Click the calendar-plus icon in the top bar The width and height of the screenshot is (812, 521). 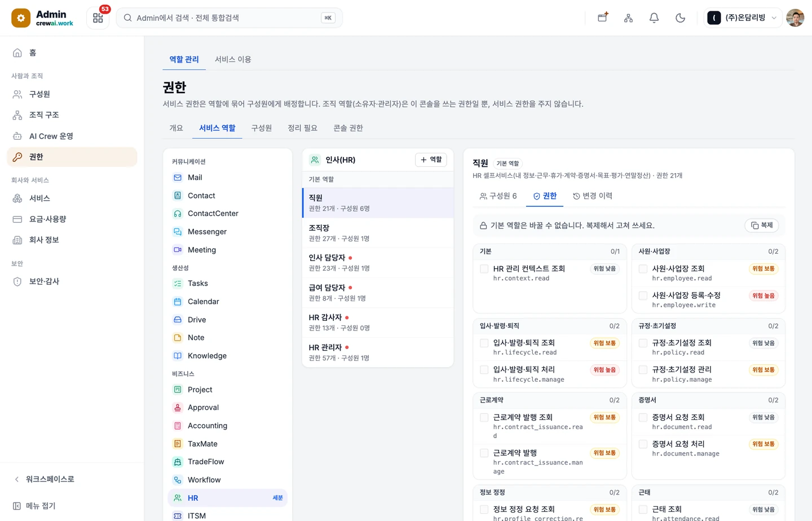point(603,17)
